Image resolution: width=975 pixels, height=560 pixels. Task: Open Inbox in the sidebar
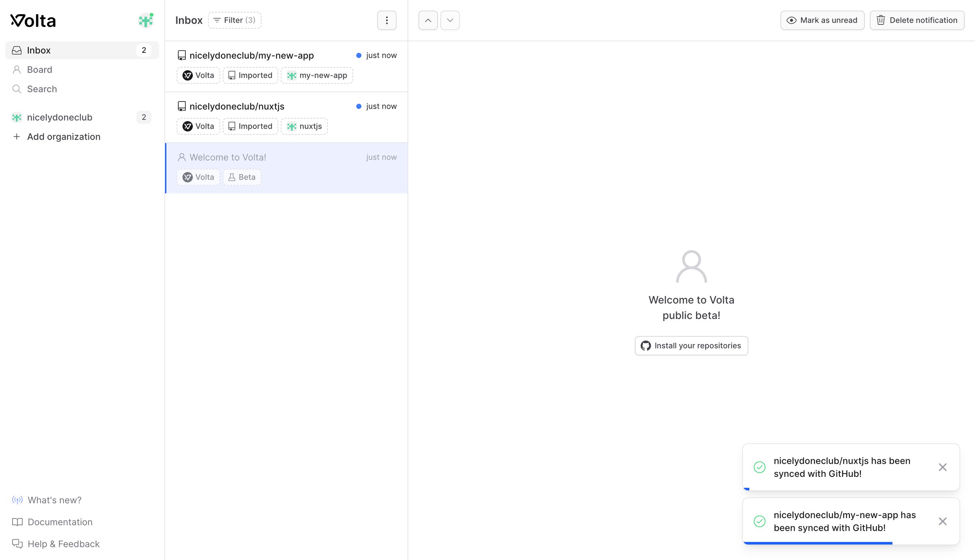point(82,50)
